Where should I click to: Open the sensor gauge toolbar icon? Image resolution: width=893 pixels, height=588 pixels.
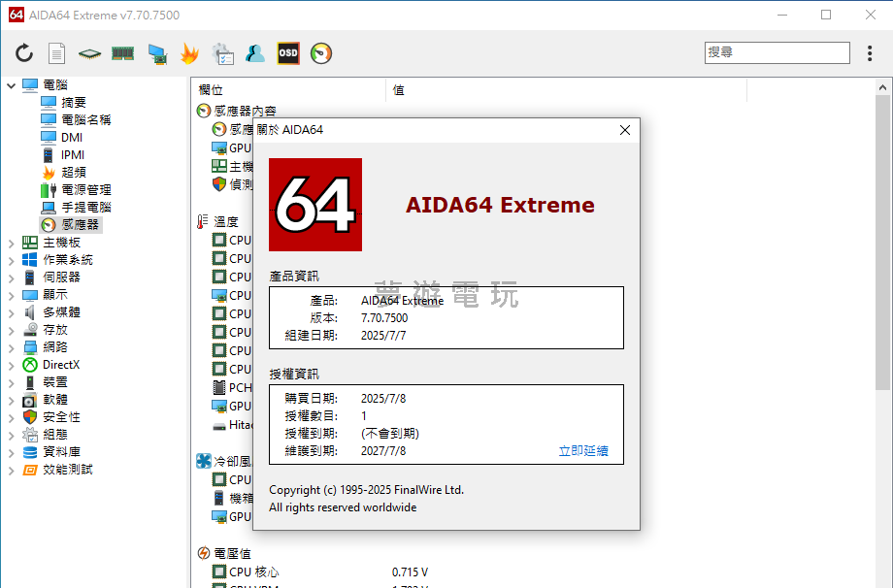point(321,53)
